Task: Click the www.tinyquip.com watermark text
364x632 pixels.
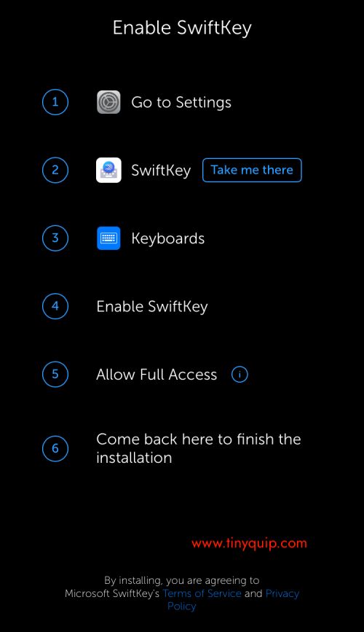Action: (249, 543)
